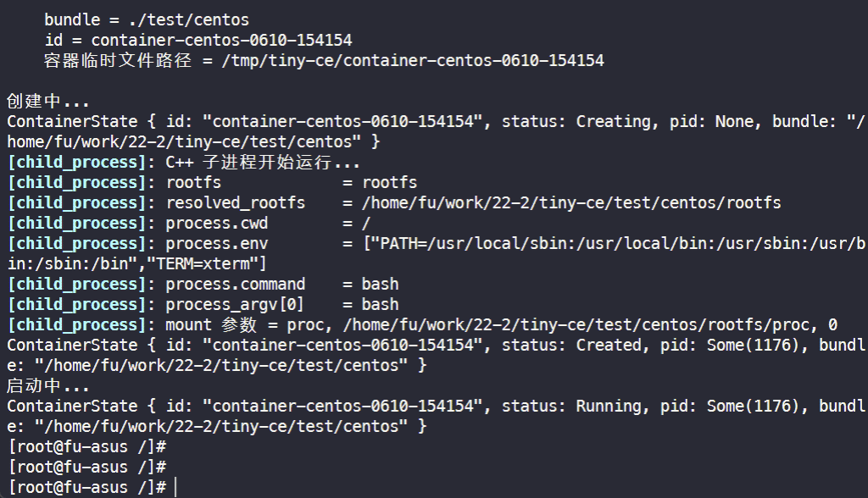Click the 创建中... status line
This screenshot has width=868, height=498.
47,102
